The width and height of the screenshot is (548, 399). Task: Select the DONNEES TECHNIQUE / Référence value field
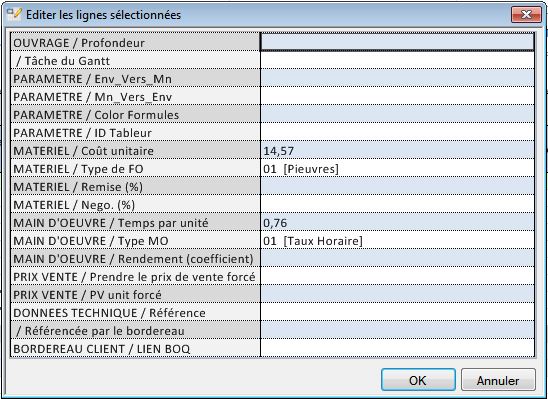click(x=397, y=312)
